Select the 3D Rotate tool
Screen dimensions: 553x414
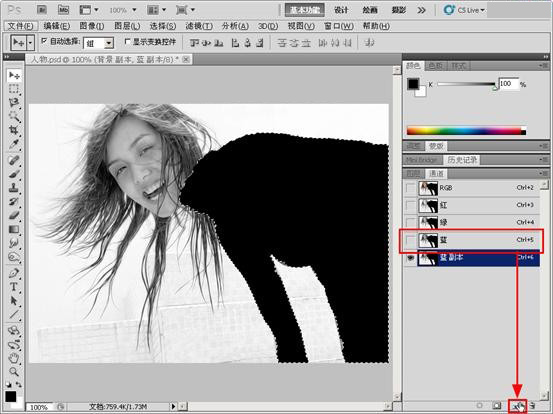click(x=14, y=331)
